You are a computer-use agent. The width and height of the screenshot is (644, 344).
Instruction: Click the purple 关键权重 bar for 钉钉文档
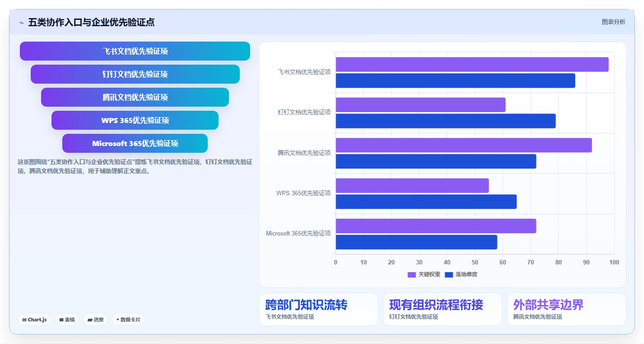point(420,105)
